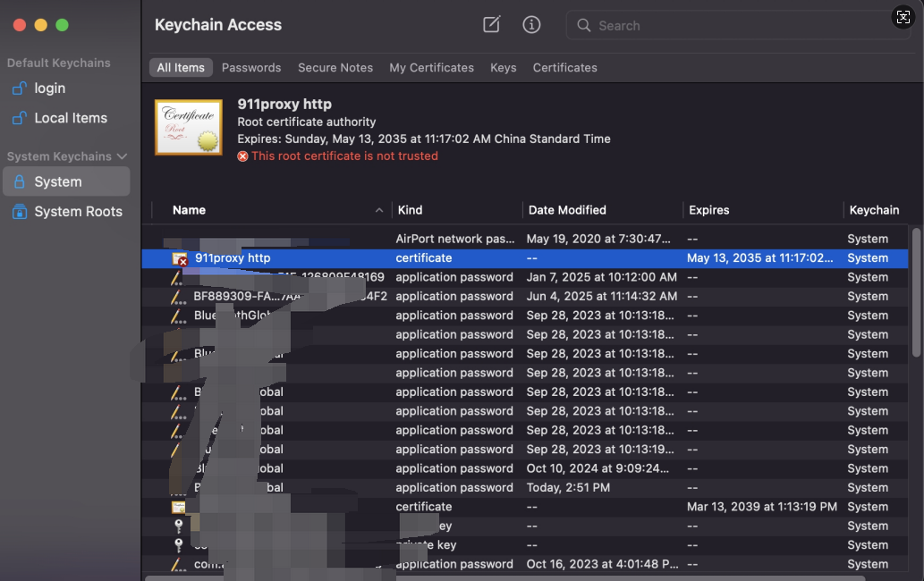Select the System keychain in the sidebar
The height and width of the screenshot is (581, 924).
(x=66, y=181)
